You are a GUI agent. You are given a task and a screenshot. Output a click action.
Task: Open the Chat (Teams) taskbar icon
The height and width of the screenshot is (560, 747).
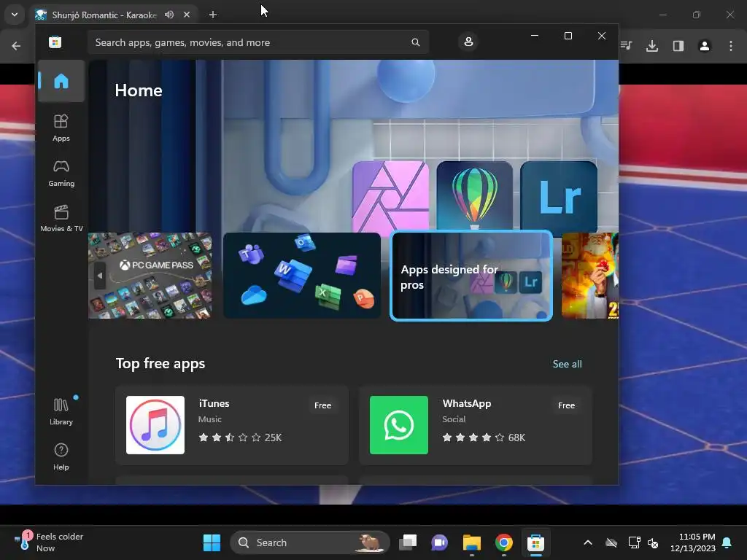[x=439, y=542]
